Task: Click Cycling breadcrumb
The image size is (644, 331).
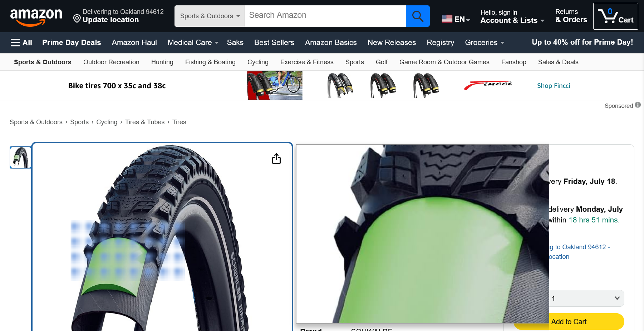Action: tap(107, 122)
